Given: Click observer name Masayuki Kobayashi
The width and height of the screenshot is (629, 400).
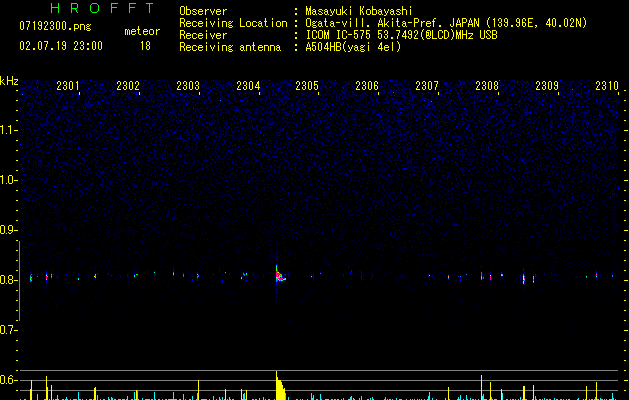Looking at the screenshot, I should [x=359, y=11].
